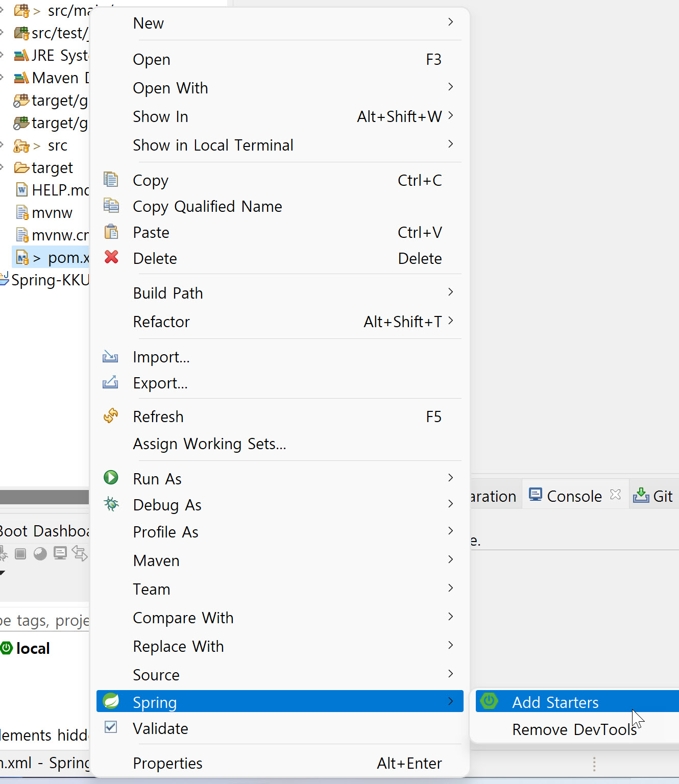Click the Git tab icon
This screenshot has width=679, height=784.
pyautogui.click(x=641, y=495)
